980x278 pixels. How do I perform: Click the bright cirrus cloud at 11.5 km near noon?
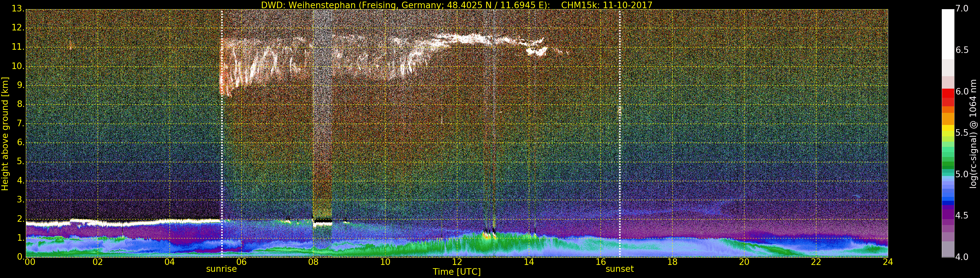(468, 39)
